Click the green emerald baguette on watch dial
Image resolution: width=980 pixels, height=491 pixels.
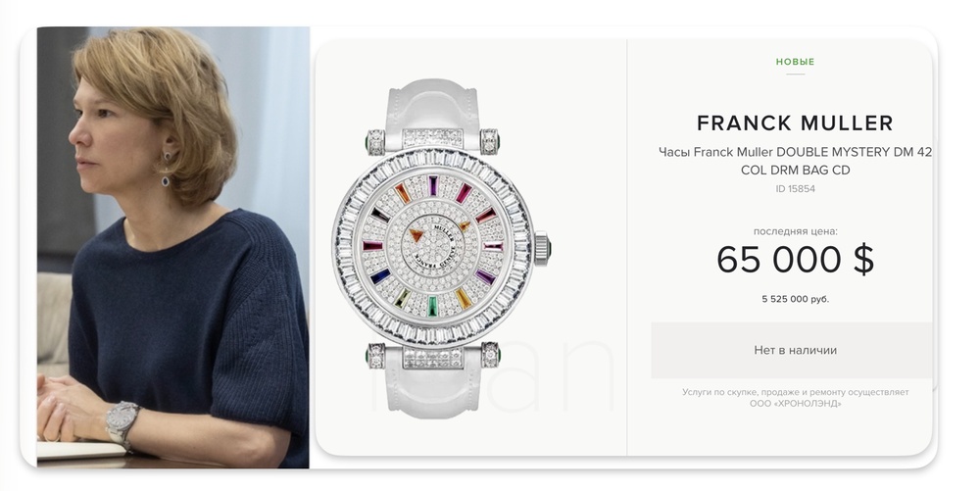(x=433, y=307)
